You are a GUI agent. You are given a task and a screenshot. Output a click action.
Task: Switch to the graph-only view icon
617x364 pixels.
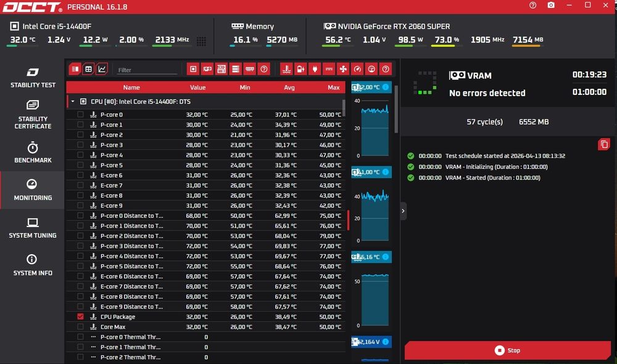tap(102, 69)
